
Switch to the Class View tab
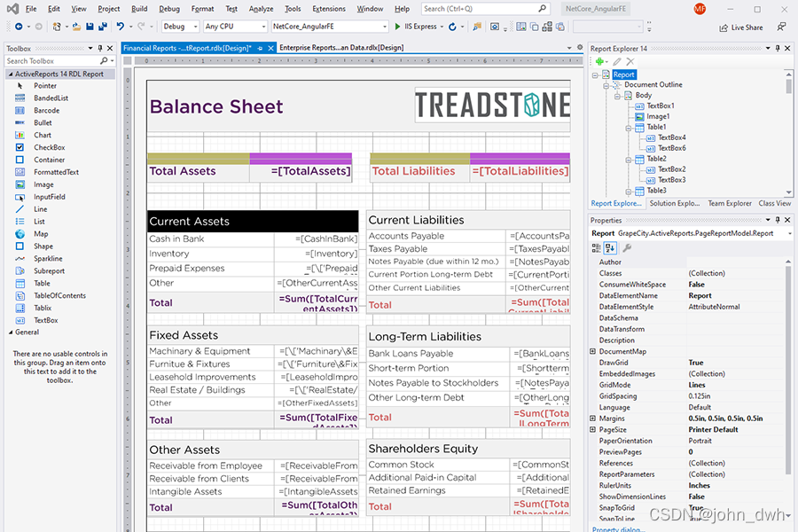[x=775, y=203]
